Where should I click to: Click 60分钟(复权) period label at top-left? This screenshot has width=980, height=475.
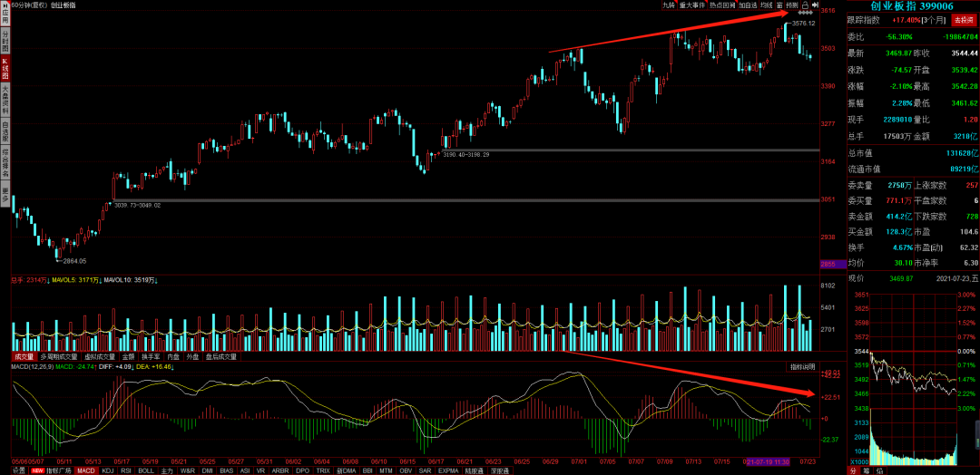(x=30, y=5)
